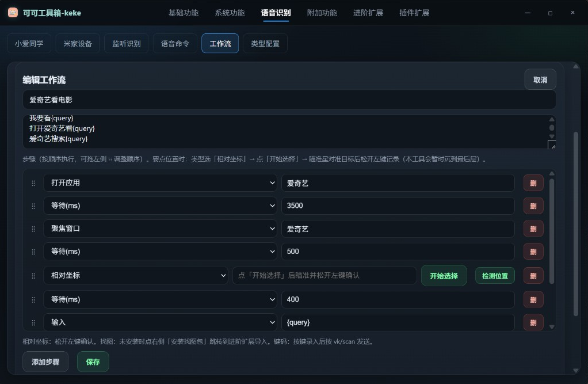
Task: Click the wait value field 500
Action: click(398, 252)
